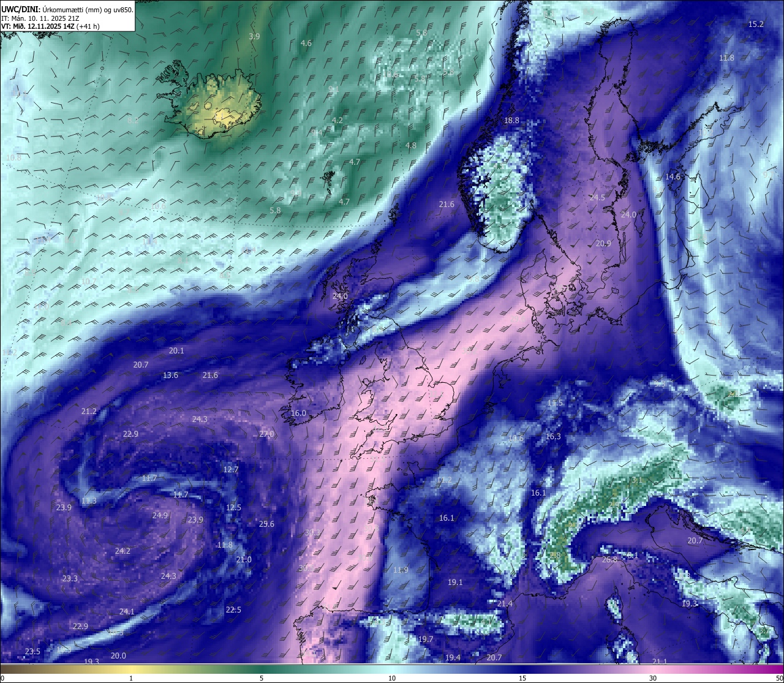Screen dimensions: 784x683
Task: Click the 20.0 value at bottom left
Action: (x=118, y=656)
